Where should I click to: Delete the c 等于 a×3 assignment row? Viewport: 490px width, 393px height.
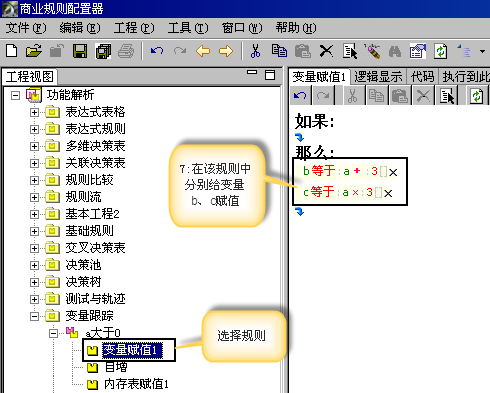(388, 193)
